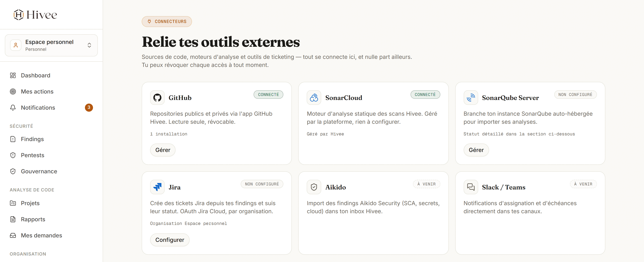This screenshot has height=262, width=644.
Task: Click the Jira logo icon
Action: (x=157, y=187)
